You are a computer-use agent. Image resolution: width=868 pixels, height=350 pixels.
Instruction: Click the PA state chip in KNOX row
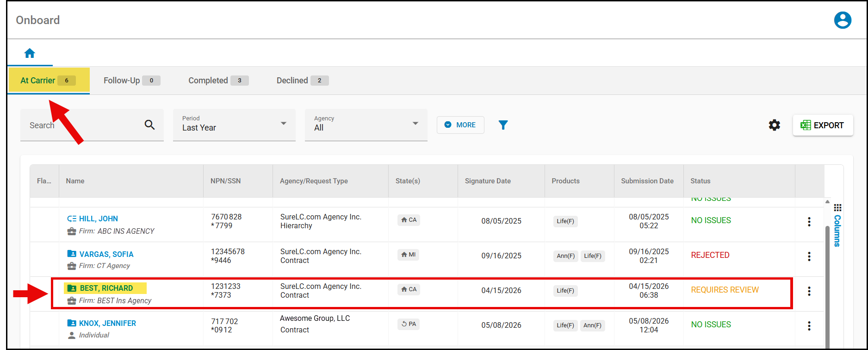409,324
